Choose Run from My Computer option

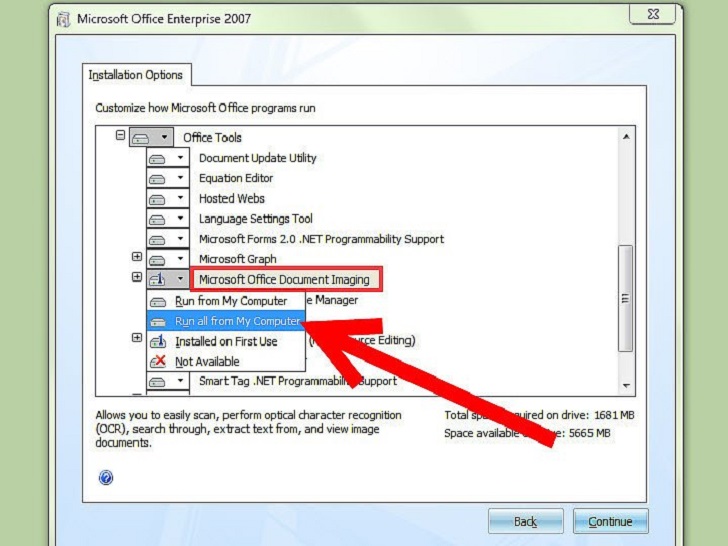pos(226,301)
